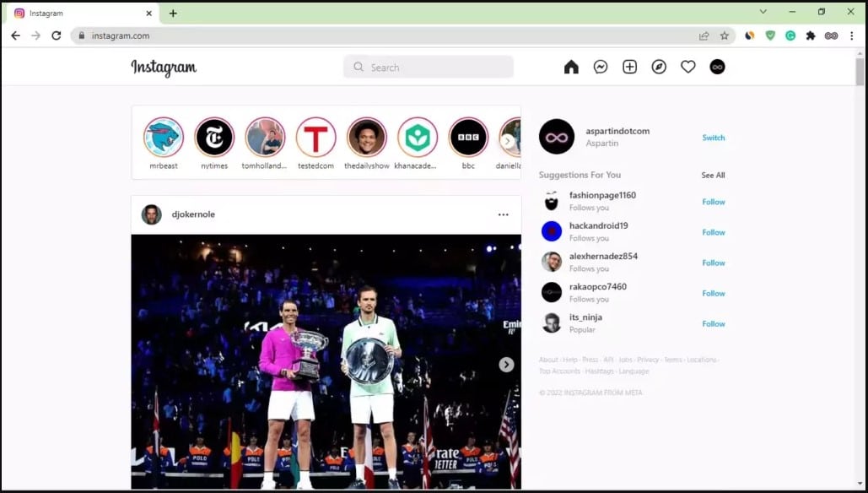The width and height of the screenshot is (868, 493).
Task: Click the new post plus icon
Action: tap(629, 68)
